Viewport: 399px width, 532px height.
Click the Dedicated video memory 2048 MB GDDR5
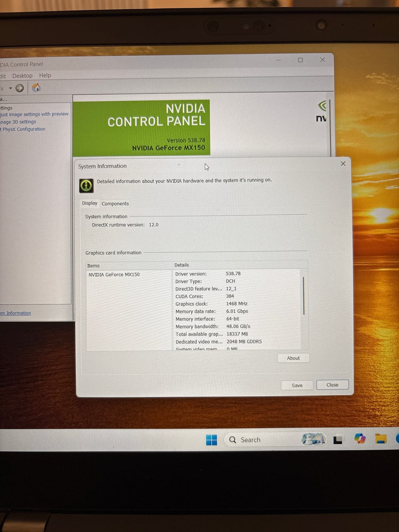(244, 342)
